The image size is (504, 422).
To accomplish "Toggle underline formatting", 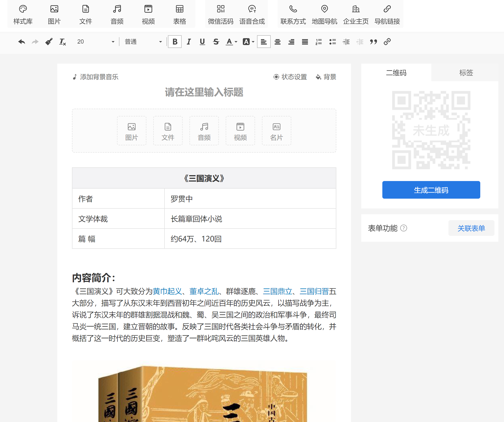I will point(202,42).
